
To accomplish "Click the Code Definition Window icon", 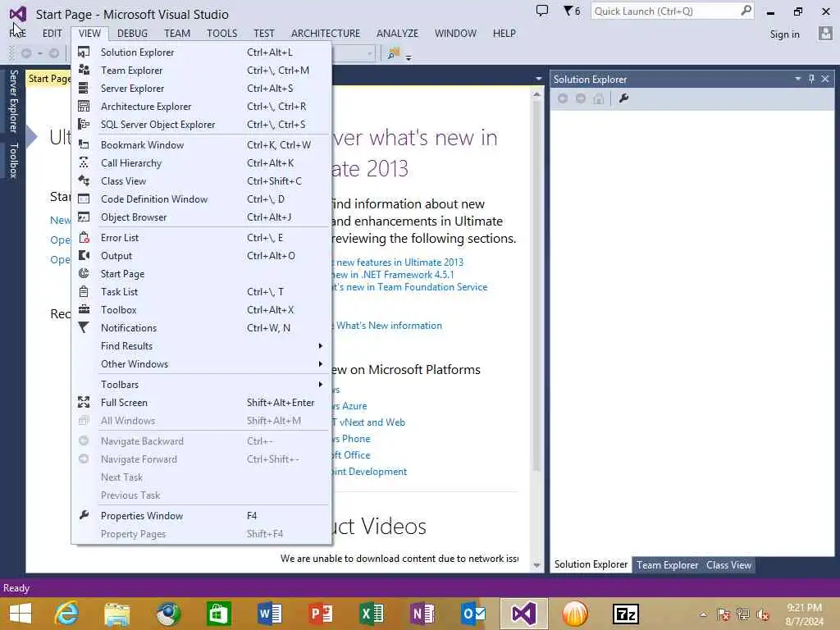I will pos(84,199).
